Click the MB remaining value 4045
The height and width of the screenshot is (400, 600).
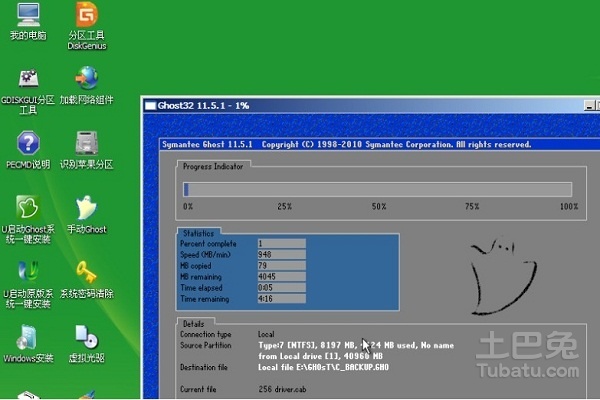(282, 277)
